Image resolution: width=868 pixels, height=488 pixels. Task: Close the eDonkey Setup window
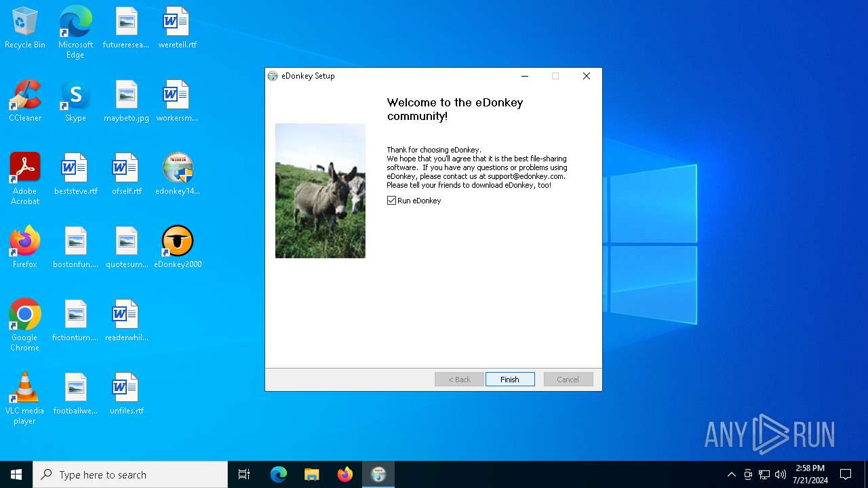point(587,76)
